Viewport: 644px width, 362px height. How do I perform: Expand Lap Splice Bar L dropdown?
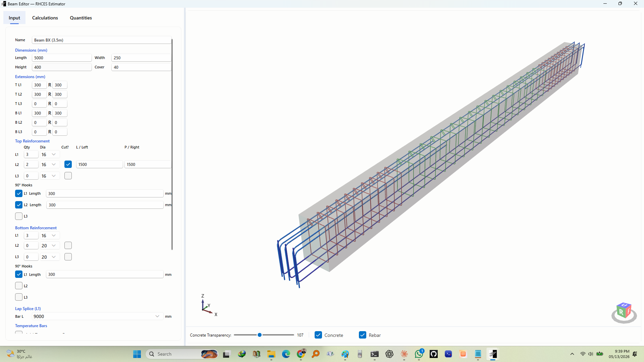98,316
